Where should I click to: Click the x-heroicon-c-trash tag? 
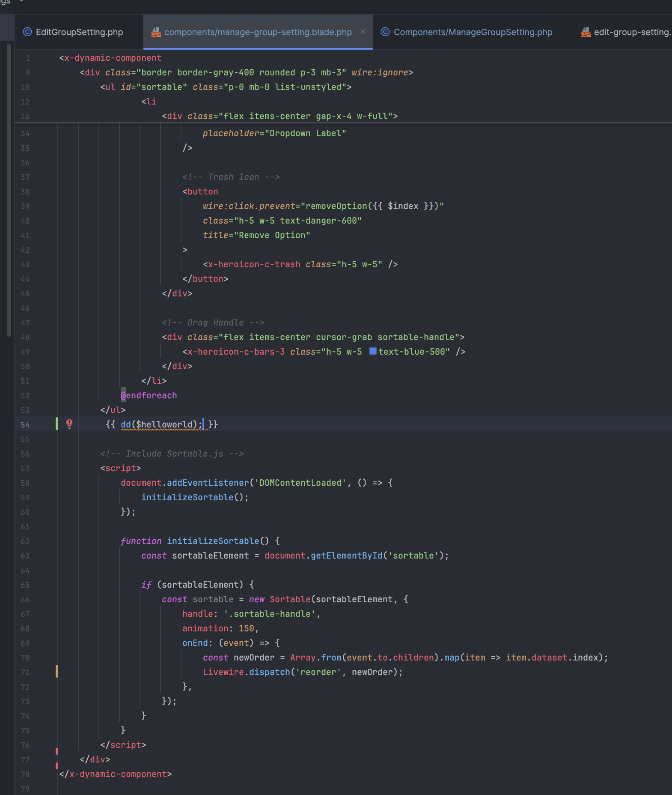pos(254,264)
